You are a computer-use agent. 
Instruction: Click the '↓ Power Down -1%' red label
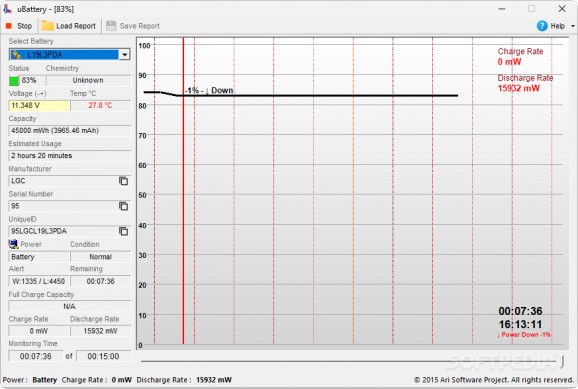point(524,335)
